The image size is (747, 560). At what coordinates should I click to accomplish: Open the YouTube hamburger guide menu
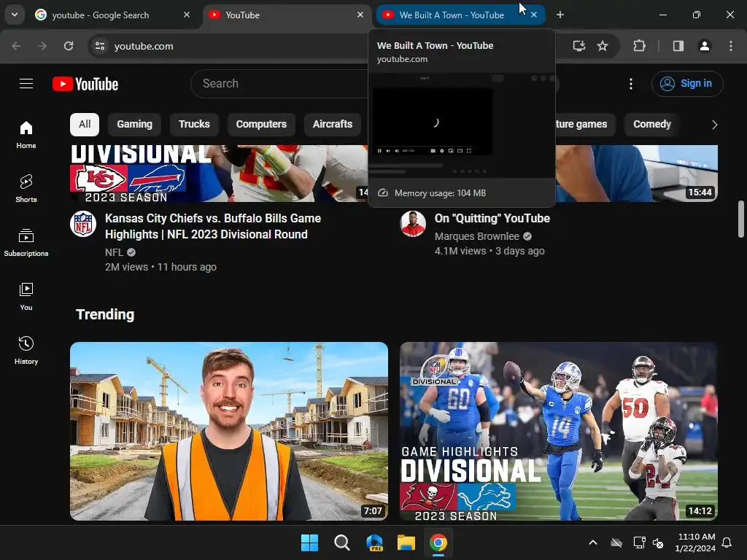point(26,84)
